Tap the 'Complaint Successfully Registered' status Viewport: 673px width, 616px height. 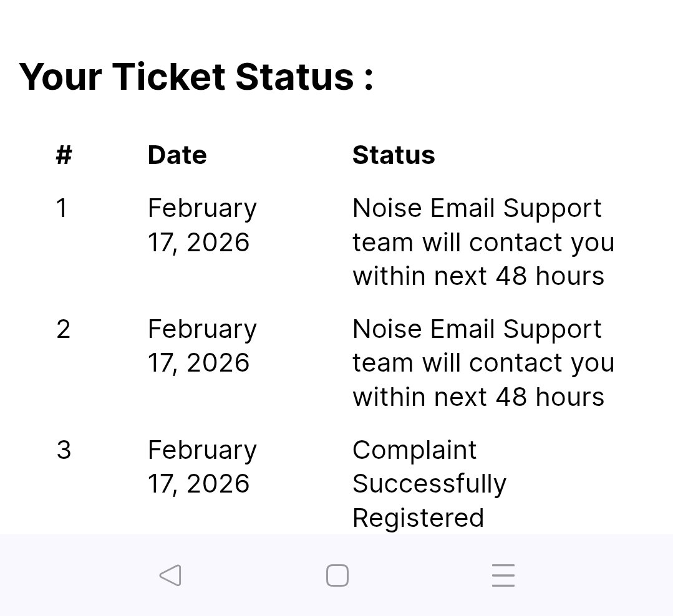[429, 484]
